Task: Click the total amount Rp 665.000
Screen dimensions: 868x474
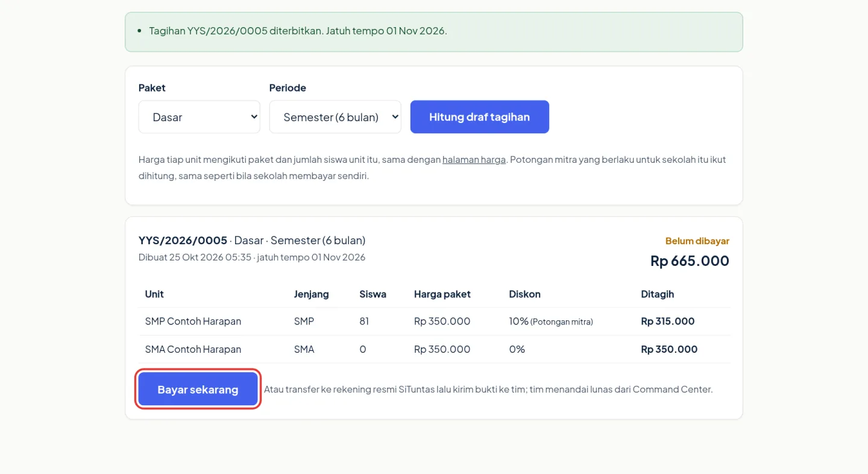Action: [690, 261]
